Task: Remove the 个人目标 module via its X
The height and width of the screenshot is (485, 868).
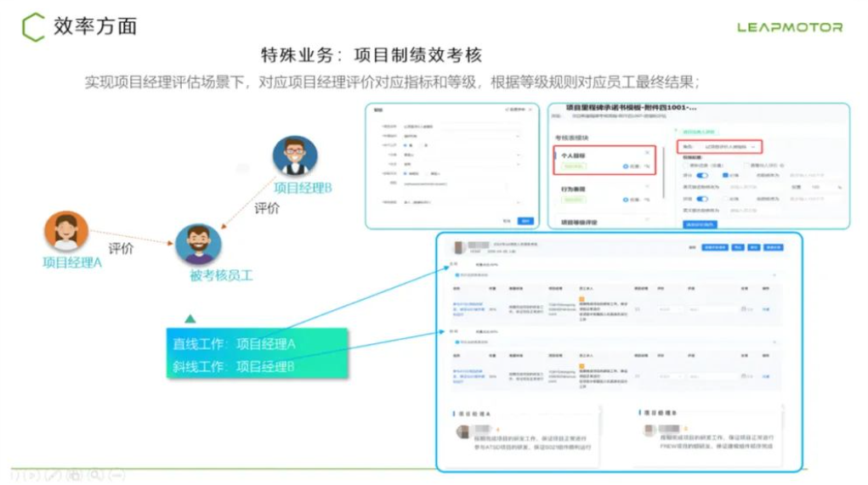Action: (647, 153)
